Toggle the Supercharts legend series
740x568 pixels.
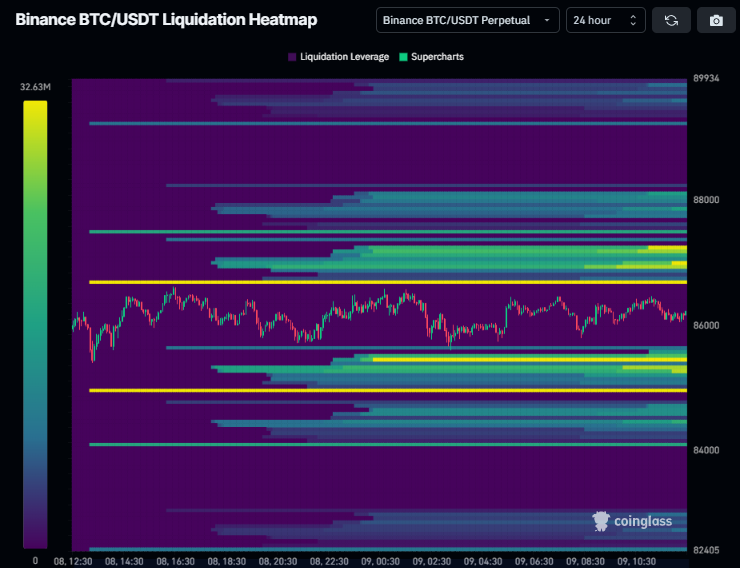point(431,57)
